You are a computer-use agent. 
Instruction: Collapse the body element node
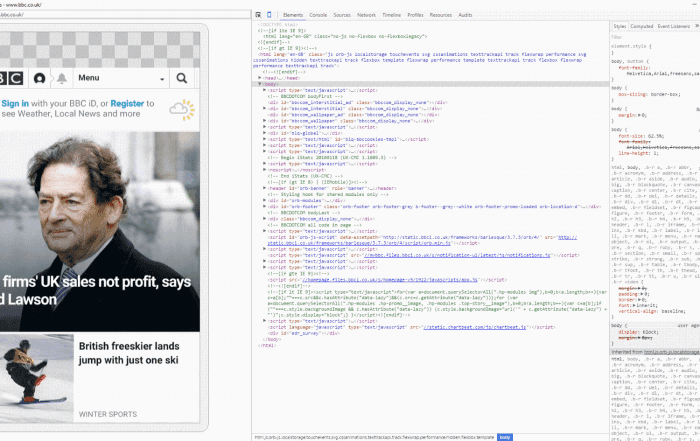click(x=260, y=84)
